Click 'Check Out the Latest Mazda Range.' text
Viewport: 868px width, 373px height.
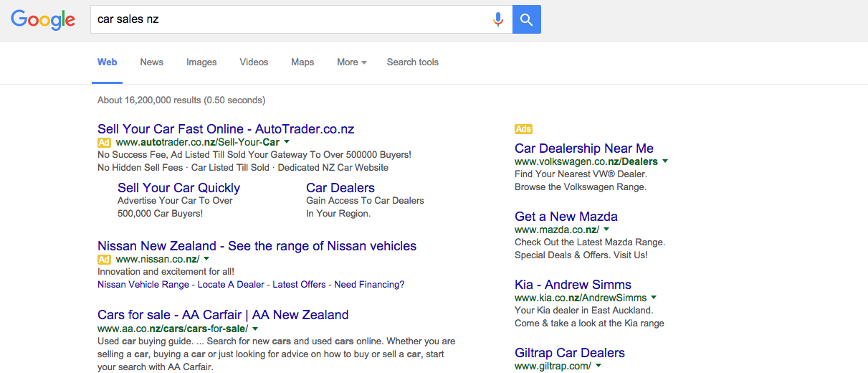[x=590, y=242]
